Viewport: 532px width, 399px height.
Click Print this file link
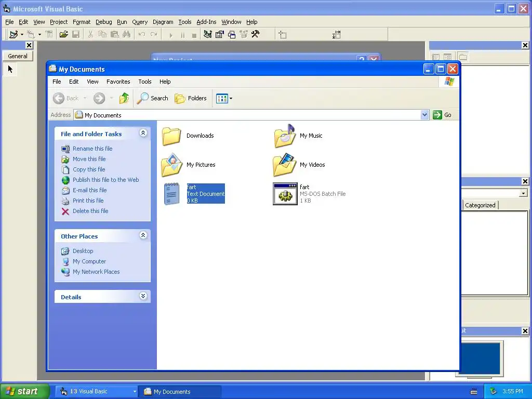(88, 201)
